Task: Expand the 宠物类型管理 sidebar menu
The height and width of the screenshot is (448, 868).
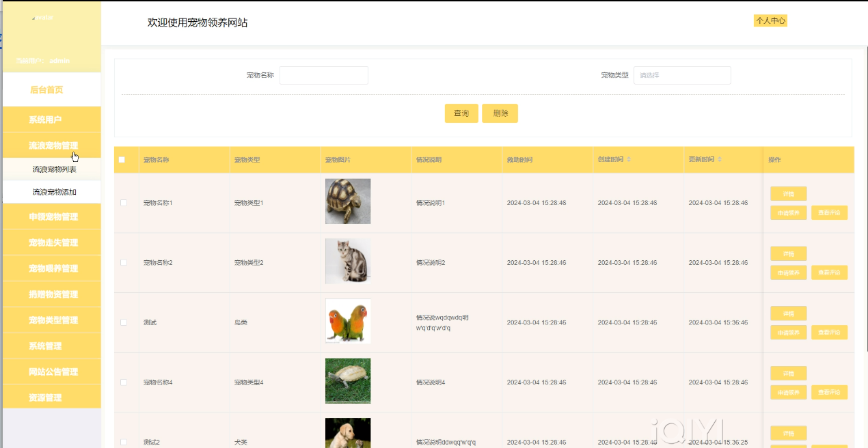Action: click(52, 320)
